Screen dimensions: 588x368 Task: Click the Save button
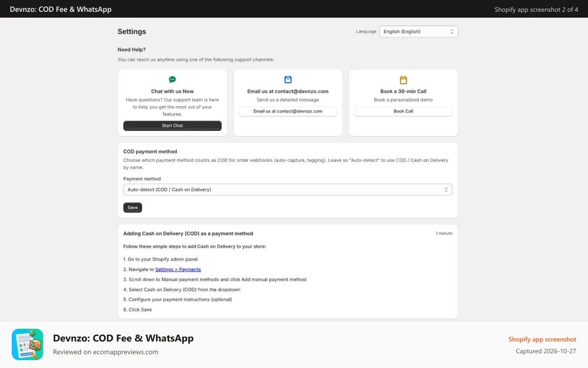coord(133,208)
